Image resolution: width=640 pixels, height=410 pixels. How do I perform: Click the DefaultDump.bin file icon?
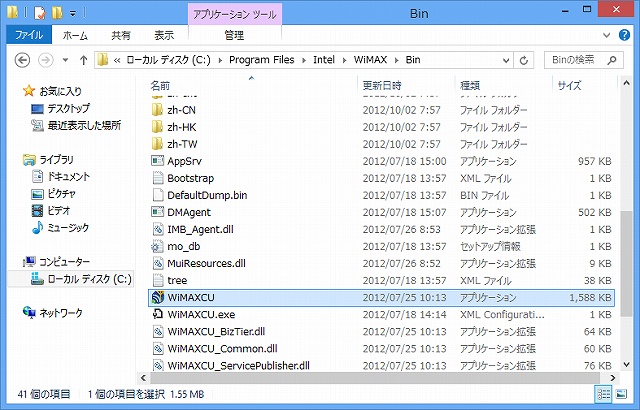coord(158,195)
